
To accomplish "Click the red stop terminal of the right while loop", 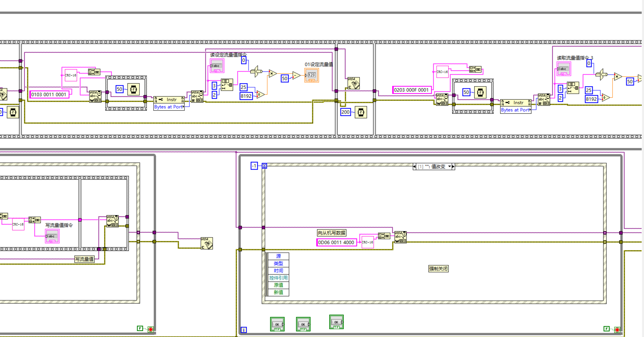I will (x=617, y=330).
